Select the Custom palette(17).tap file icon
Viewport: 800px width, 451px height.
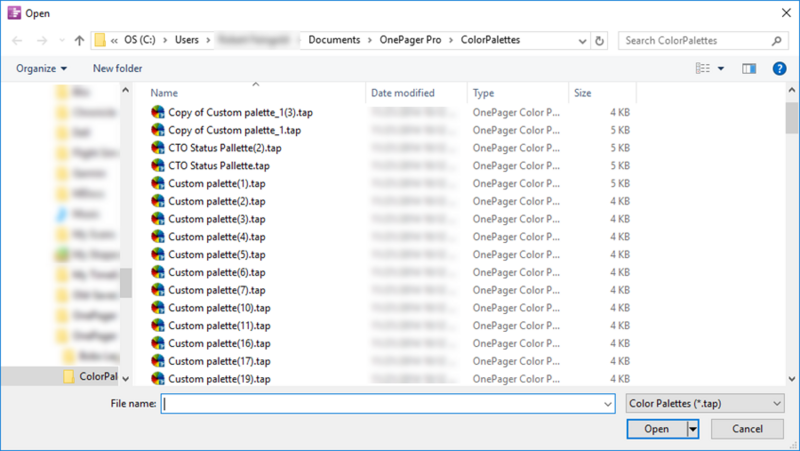(158, 361)
